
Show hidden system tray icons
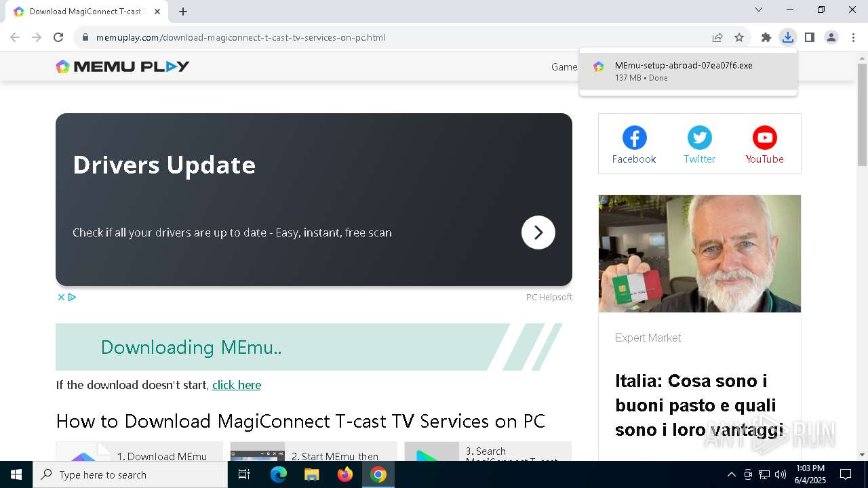tap(731, 474)
